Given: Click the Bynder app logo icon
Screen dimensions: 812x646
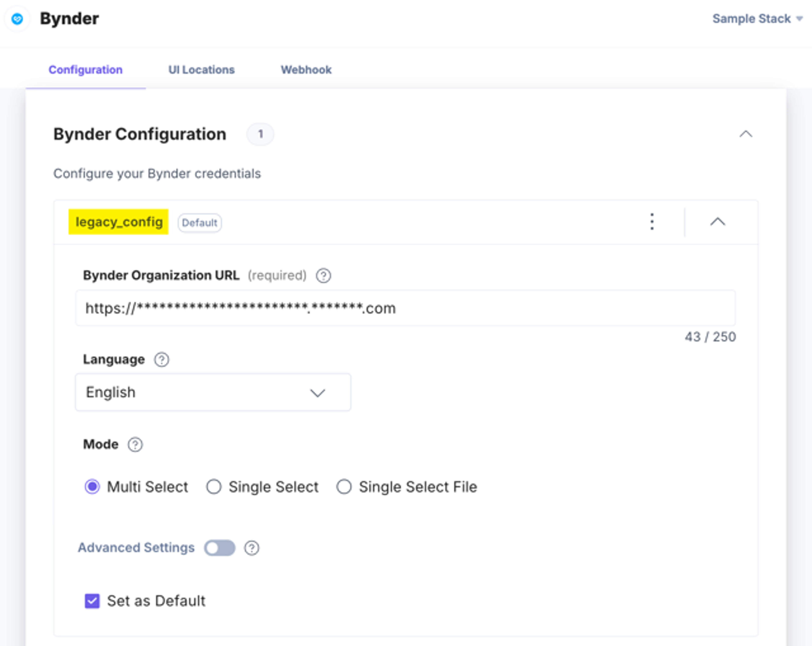Looking at the screenshot, I should [x=17, y=18].
